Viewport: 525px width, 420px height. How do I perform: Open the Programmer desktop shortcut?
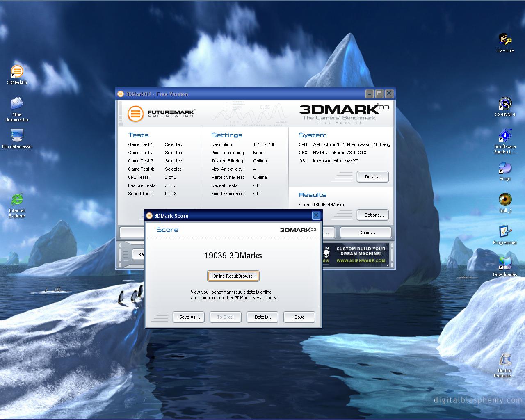(505, 232)
